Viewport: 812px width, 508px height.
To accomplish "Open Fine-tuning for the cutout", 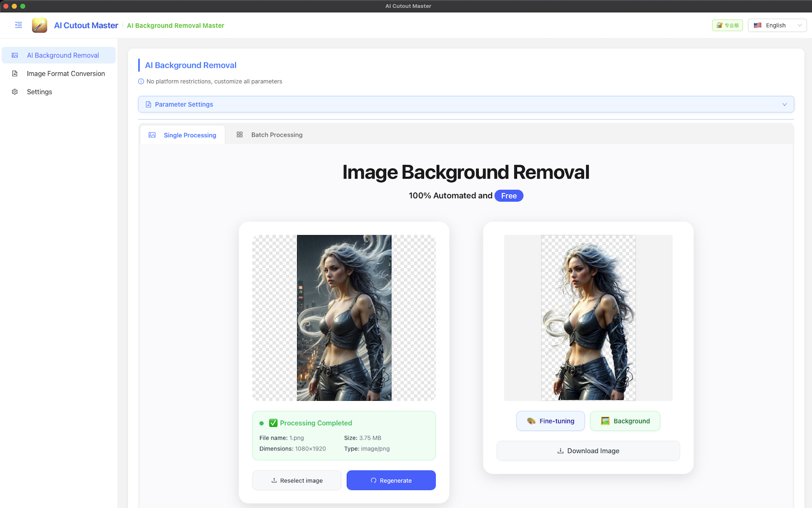I will point(550,421).
